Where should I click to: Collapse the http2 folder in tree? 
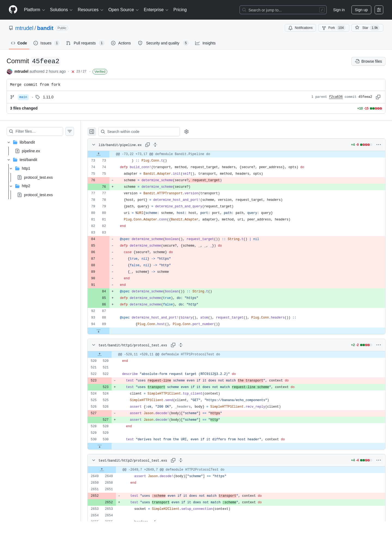click(11, 186)
